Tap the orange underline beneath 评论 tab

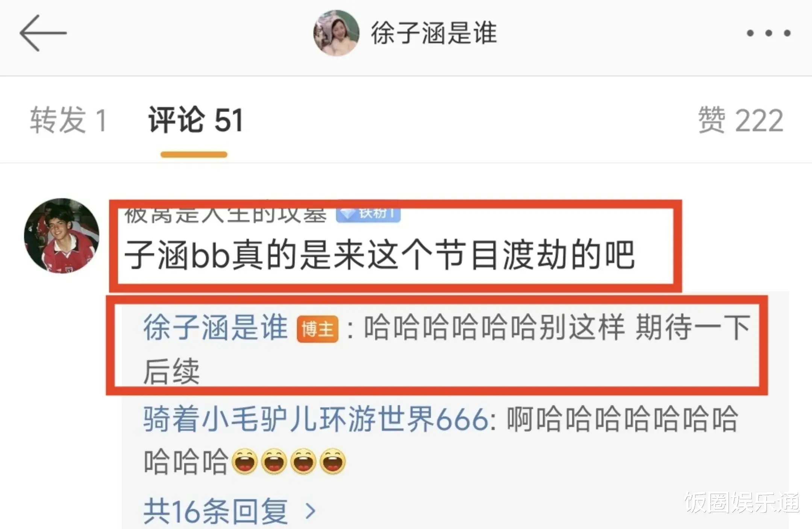194,154
